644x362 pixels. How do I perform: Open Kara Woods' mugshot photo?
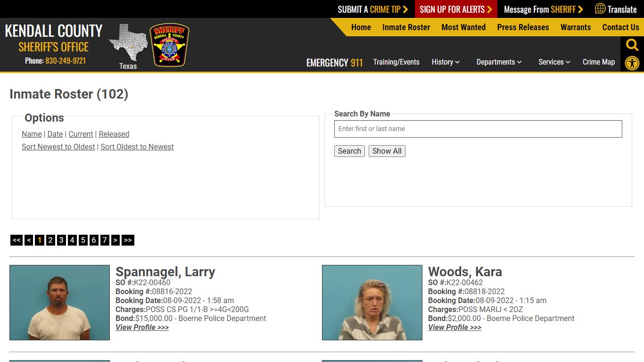tap(372, 303)
